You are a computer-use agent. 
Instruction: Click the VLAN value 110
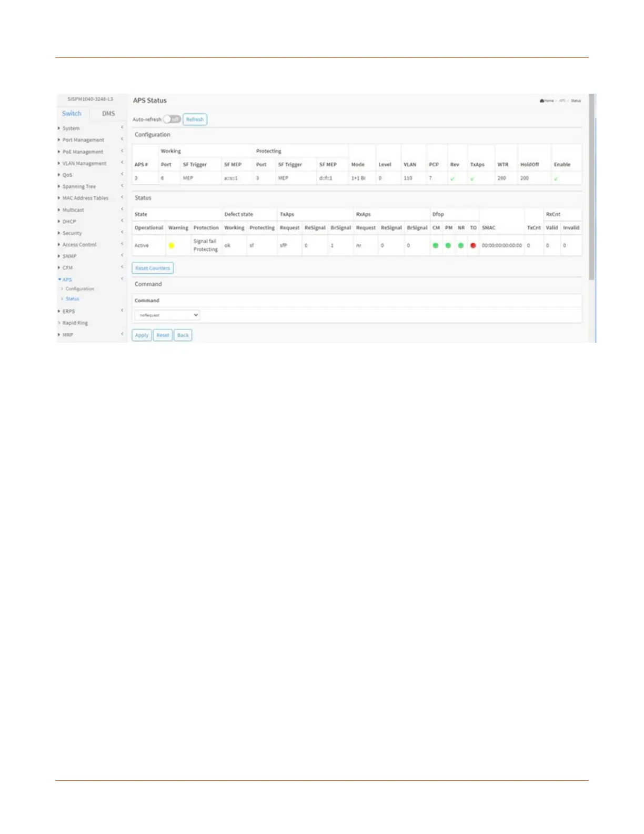coord(408,178)
